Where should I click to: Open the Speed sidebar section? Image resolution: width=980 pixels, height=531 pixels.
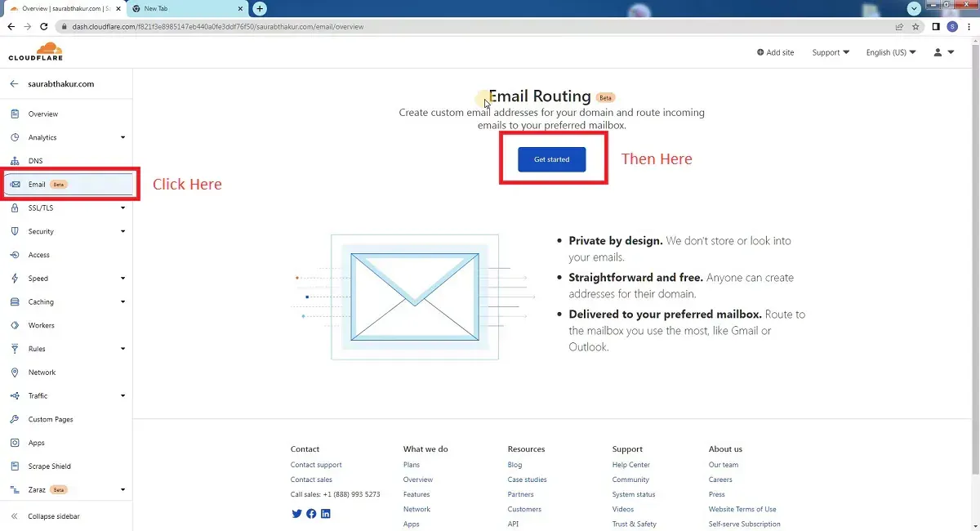coord(66,279)
